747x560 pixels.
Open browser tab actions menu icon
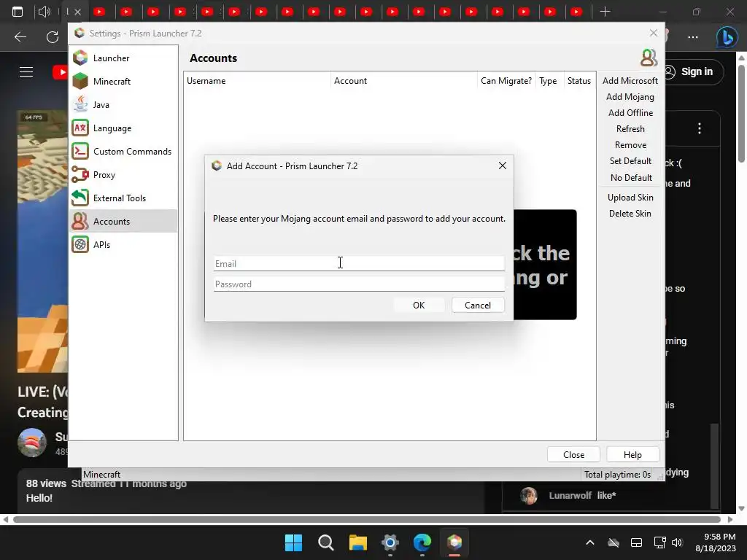pyautogui.click(x=18, y=12)
